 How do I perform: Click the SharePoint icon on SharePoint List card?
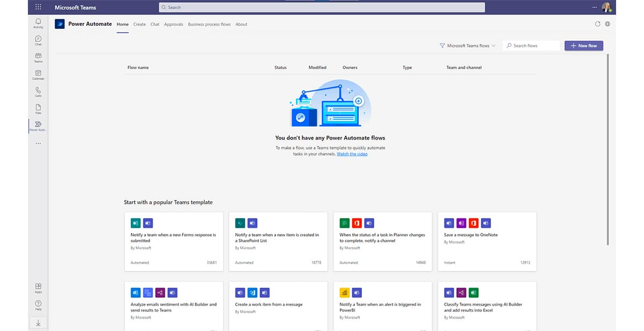click(x=240, y=223)
